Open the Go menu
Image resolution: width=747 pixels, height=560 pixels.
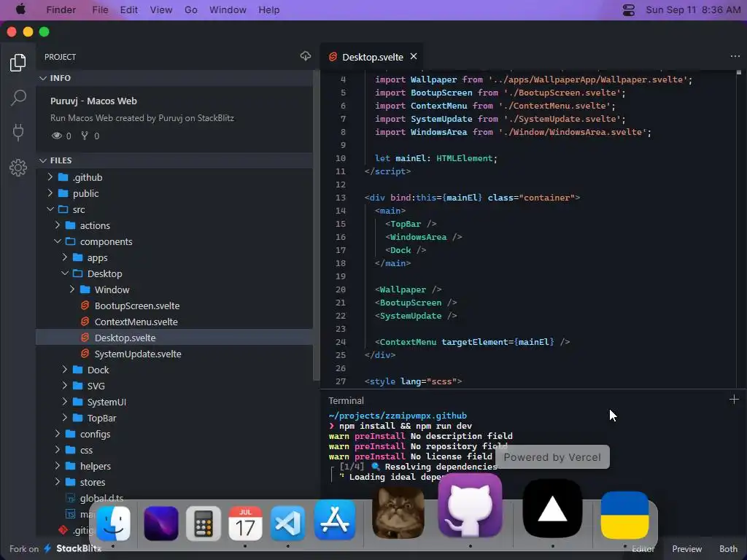coord(190,10)
